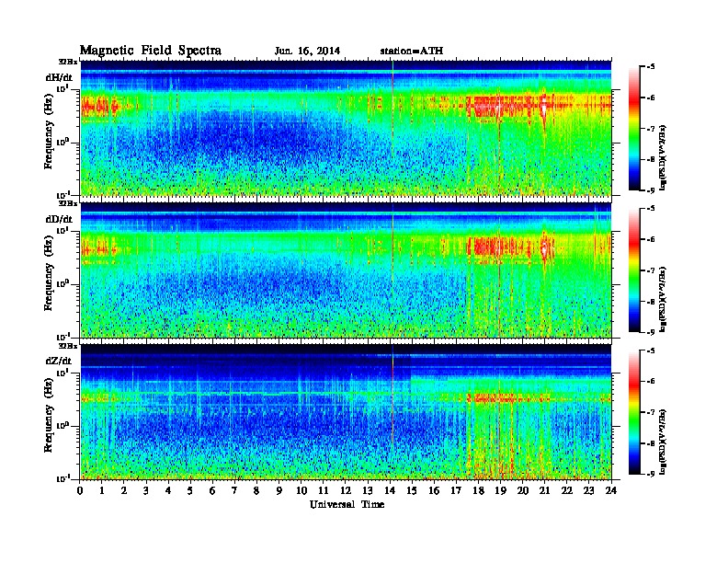The image size is (728, 563).
Task: Click hour "6" on Universal Time axis
Action: click(212, 491)
